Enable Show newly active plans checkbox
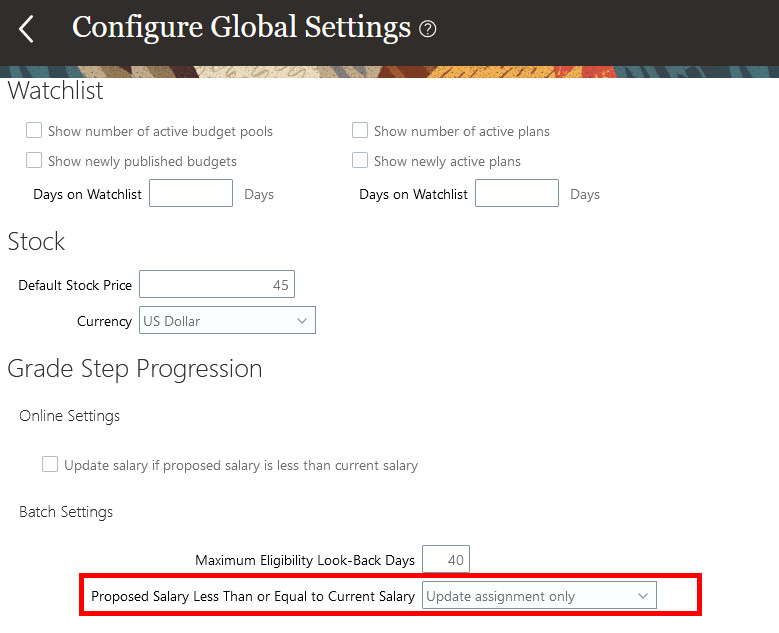Image resolution: width=779 pixels, height=633 pixels. coord(361,161)
